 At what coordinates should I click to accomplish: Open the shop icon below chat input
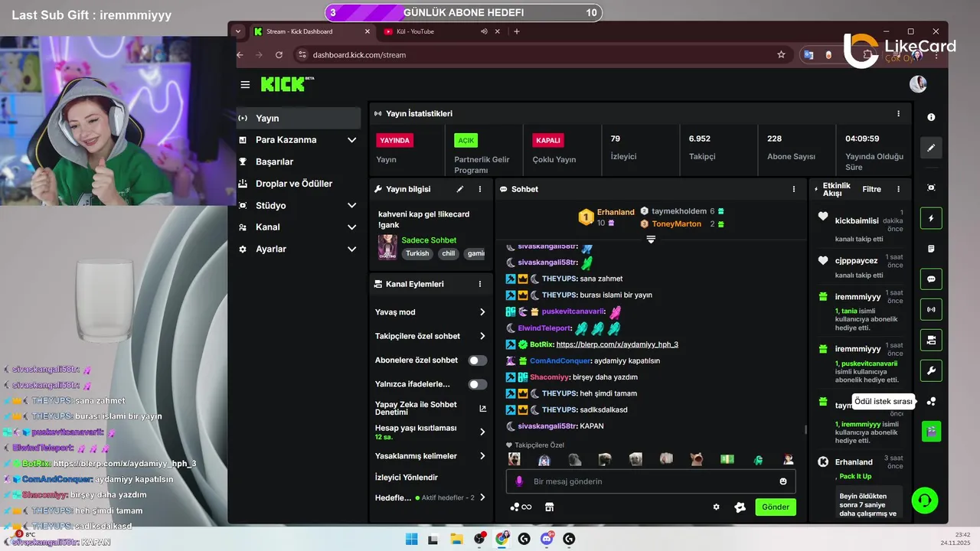pyautogui.click(x=549, y=507)
